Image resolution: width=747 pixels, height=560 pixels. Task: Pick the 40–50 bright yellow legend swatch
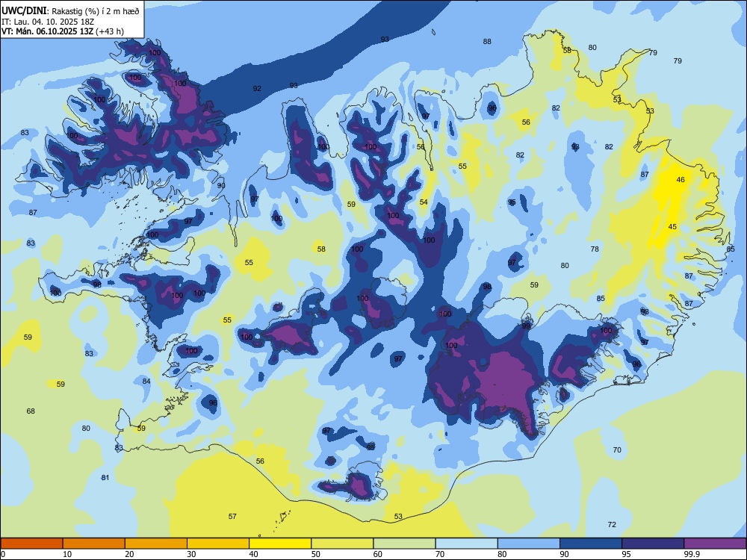click(280, 544)
